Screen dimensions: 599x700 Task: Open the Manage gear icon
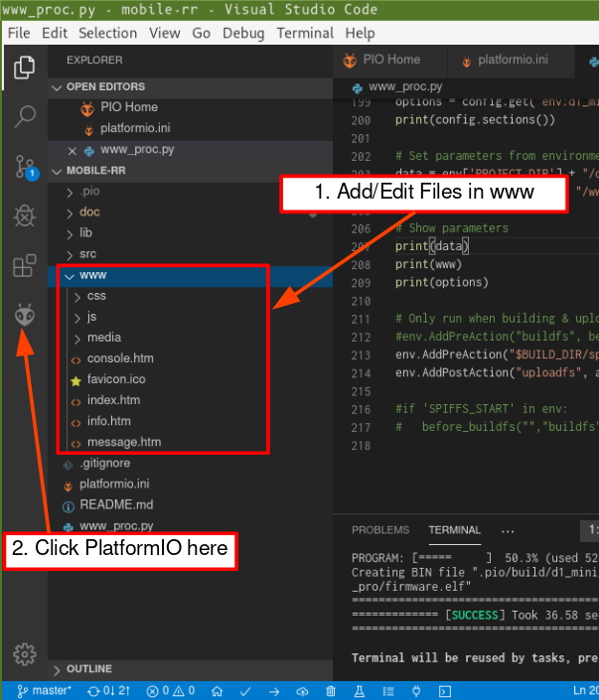[25, 654]
